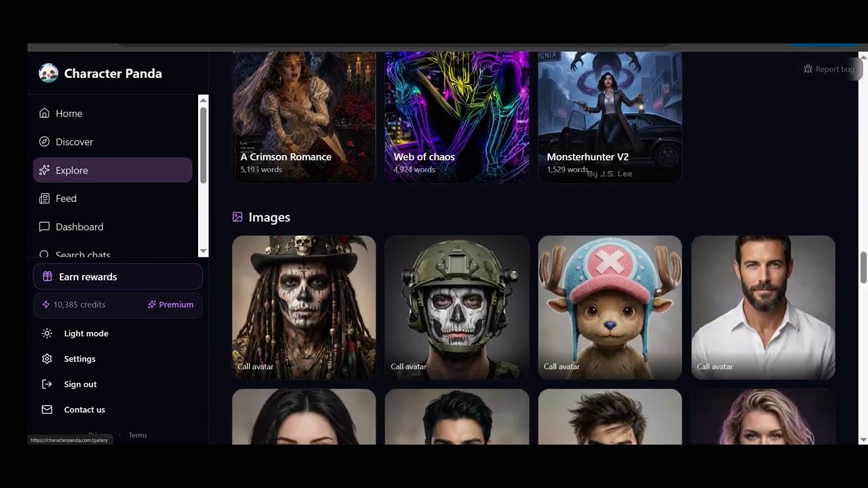The image size is (868, 488).
Task: Open the A Crimson Romance story card
Action: (x=304, y=117)
